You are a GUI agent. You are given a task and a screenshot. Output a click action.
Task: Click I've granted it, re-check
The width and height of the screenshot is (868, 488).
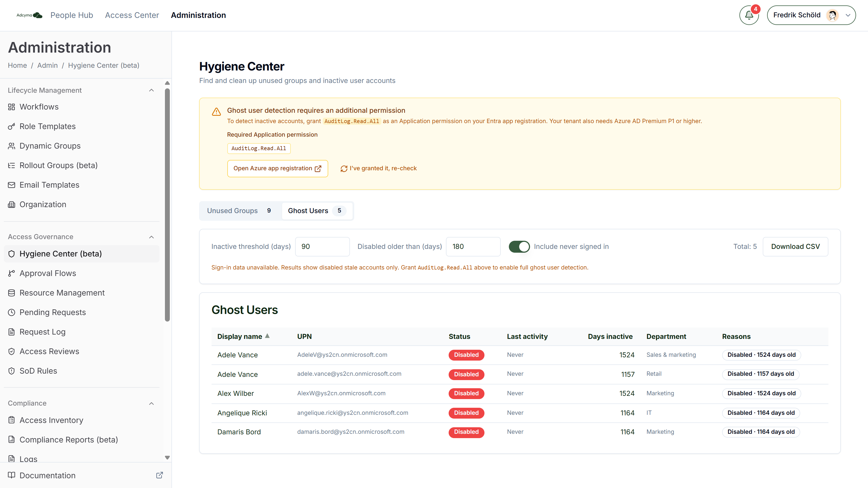coord(378,168)
